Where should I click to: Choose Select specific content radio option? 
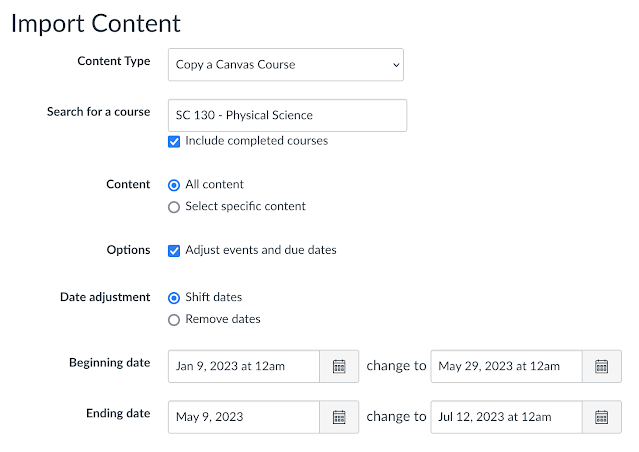(175, 207)
